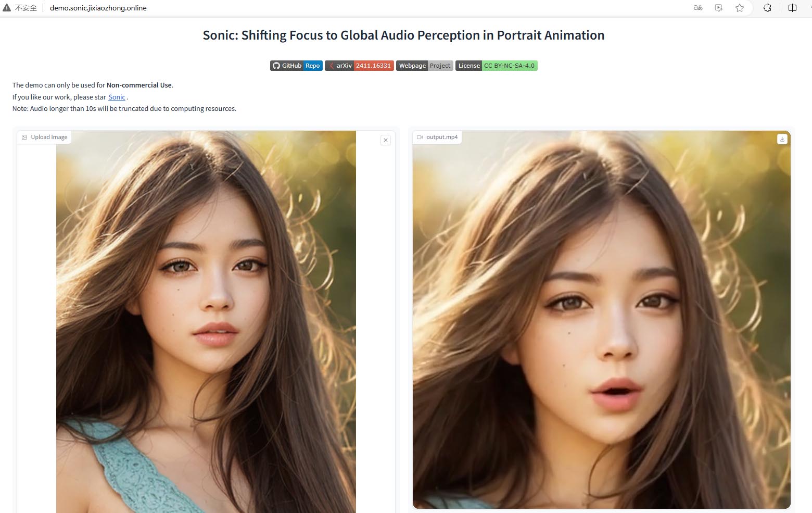
Task: Click the Sonic page title heading
Action: [x=403, y=35]
